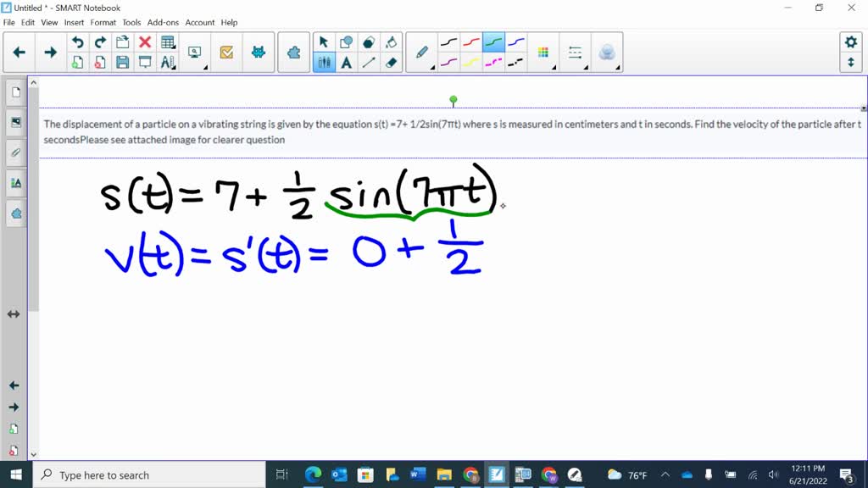Select the arrow Select tool

323,42
